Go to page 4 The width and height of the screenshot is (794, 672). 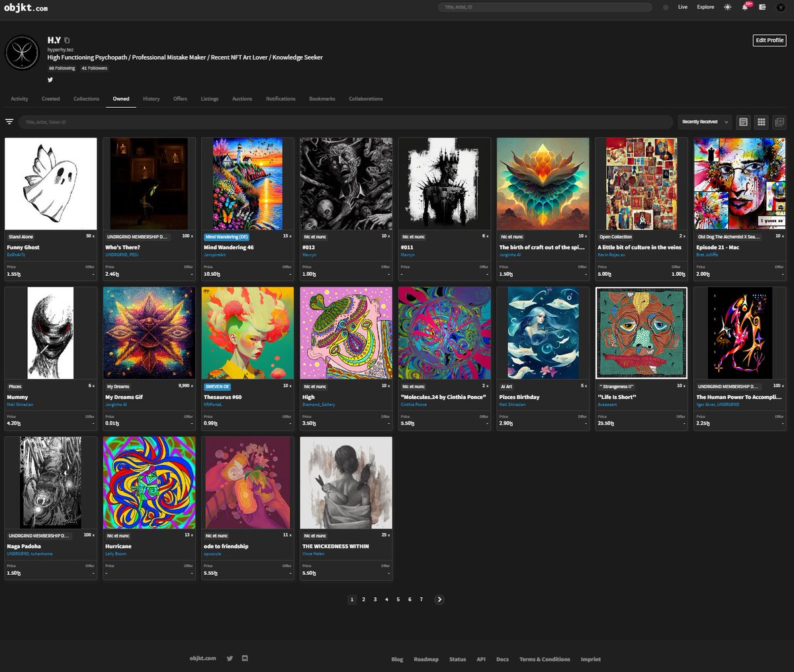pyautogui.click(x=386, y=599)
